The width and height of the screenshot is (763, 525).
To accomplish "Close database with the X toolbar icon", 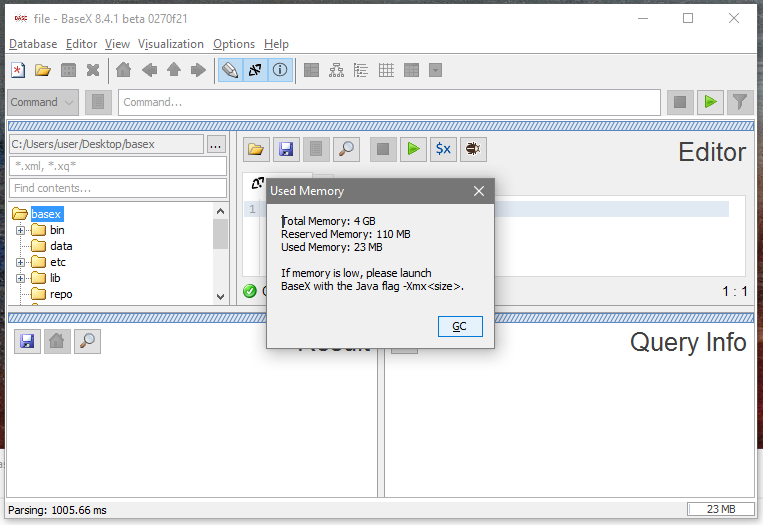I will (93, 71).
